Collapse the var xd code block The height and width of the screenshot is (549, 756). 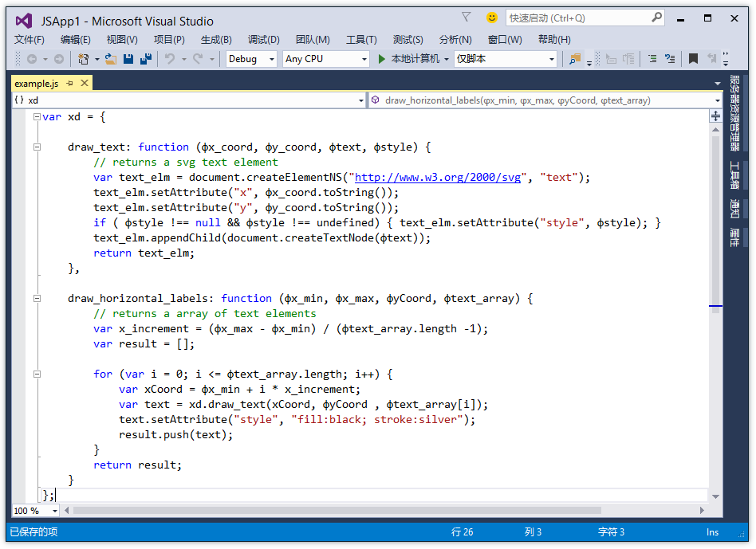click(37, 116)
